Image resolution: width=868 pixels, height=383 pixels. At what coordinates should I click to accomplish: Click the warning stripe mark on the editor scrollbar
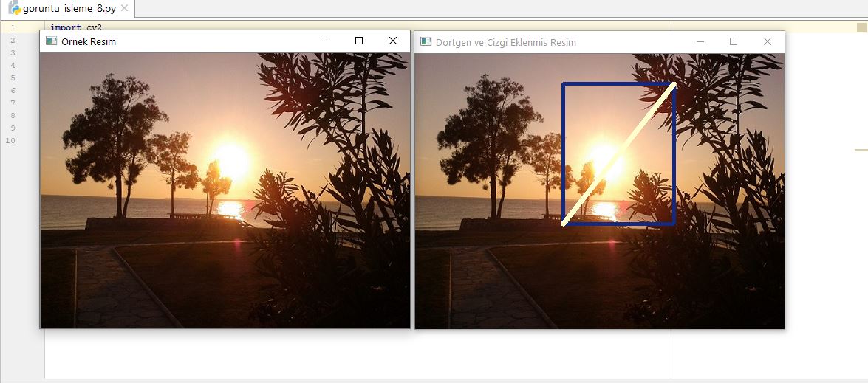[x=861, y=150]
